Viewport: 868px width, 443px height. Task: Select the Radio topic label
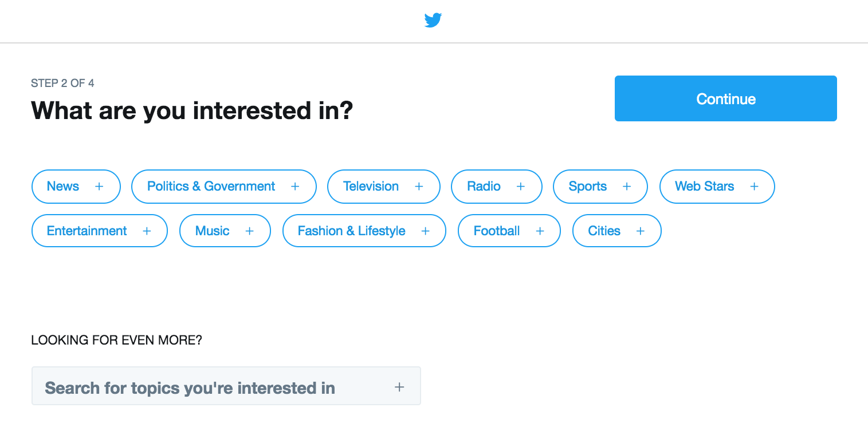[x=484, y=187]
